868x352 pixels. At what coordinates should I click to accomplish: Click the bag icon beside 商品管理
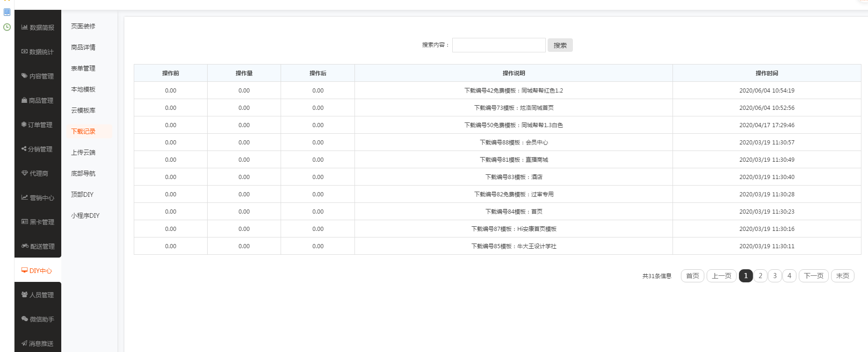[24, 101]
